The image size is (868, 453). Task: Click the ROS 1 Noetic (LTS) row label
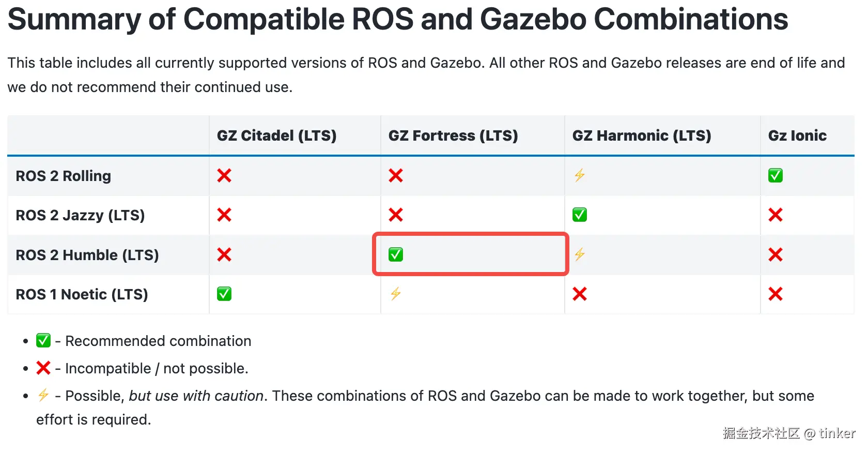coord(82,294)
